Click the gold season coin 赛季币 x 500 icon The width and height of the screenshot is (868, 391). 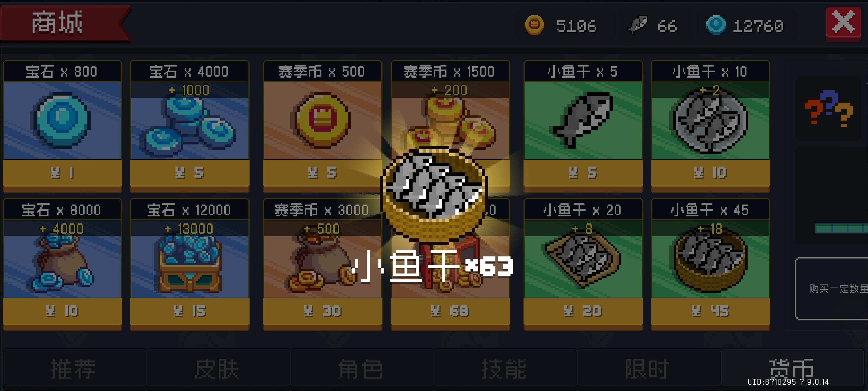tap(323, 121)
